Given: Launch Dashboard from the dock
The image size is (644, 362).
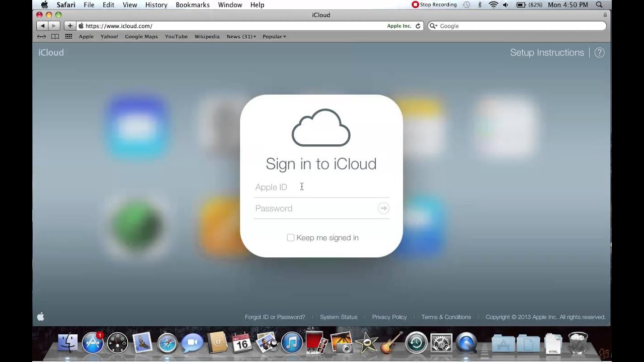Looking at the screenshot, I should [x=118, y=343].
